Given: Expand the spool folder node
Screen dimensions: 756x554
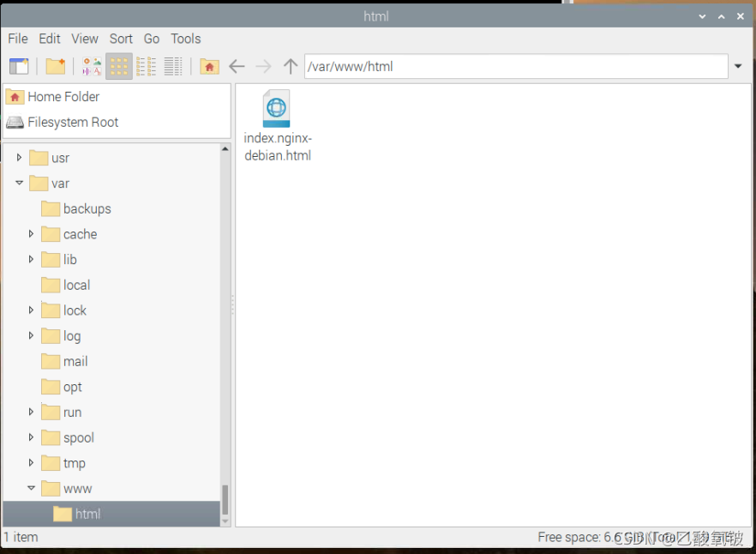Looking at the screenshot, I should click(x=31, y=437).
